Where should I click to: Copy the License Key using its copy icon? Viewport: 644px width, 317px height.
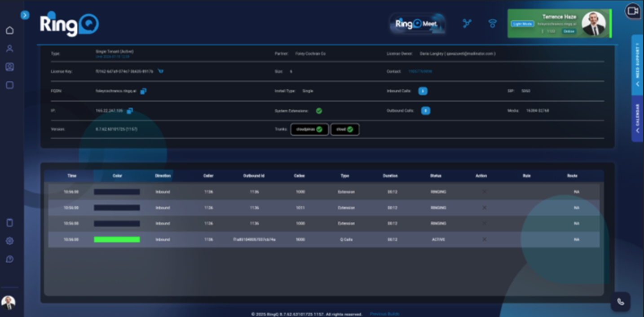[161, 71]
